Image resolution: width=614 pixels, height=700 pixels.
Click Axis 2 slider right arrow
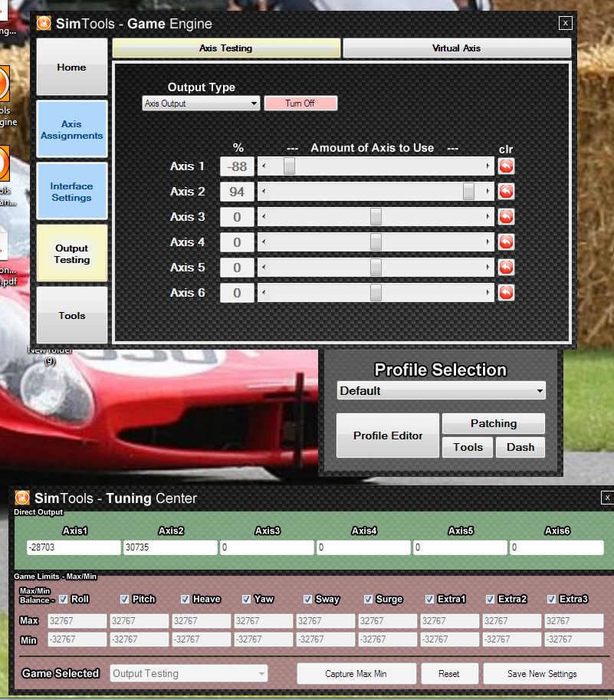488,192
